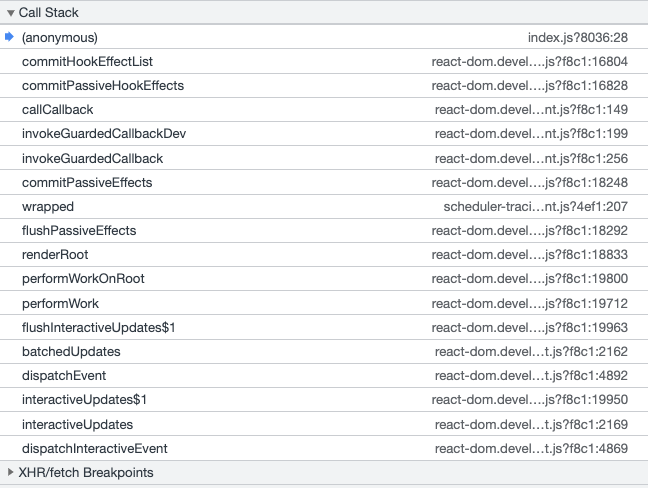Select the flushInteractiveUpdates$1 frame

99,327
